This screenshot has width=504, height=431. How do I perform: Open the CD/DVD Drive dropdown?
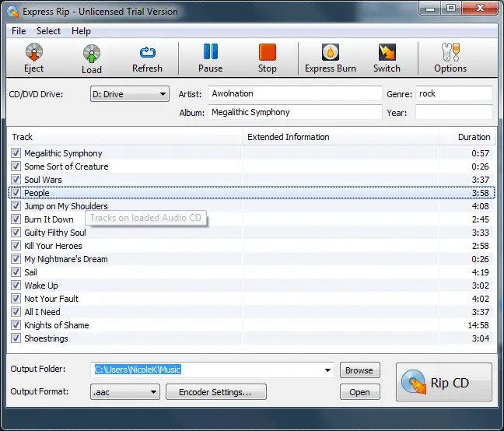pyautogui.click(x=130, y=94)
